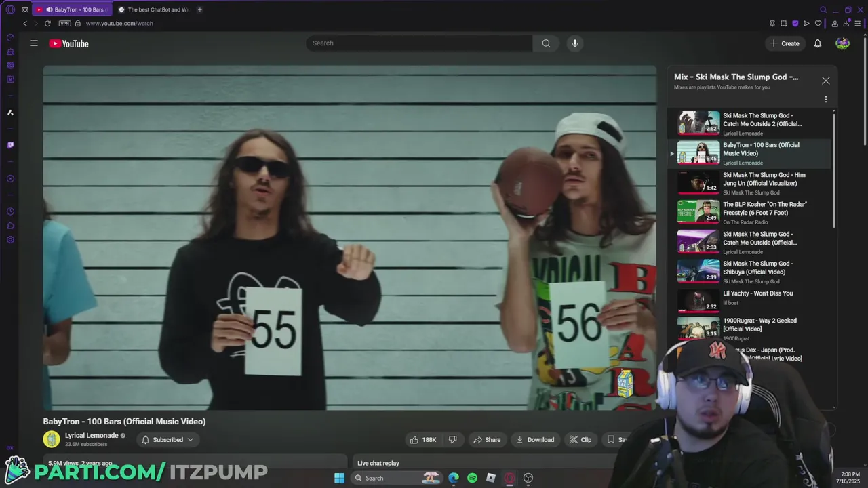Open the Subscribed notification dropdown
Viewport: 868px width, 488px height.
pyautogui.click(x=167, y=440)
